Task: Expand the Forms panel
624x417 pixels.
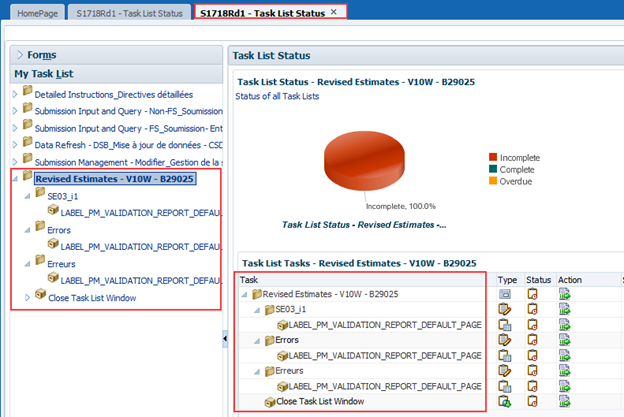Action: tap(20, 54)
